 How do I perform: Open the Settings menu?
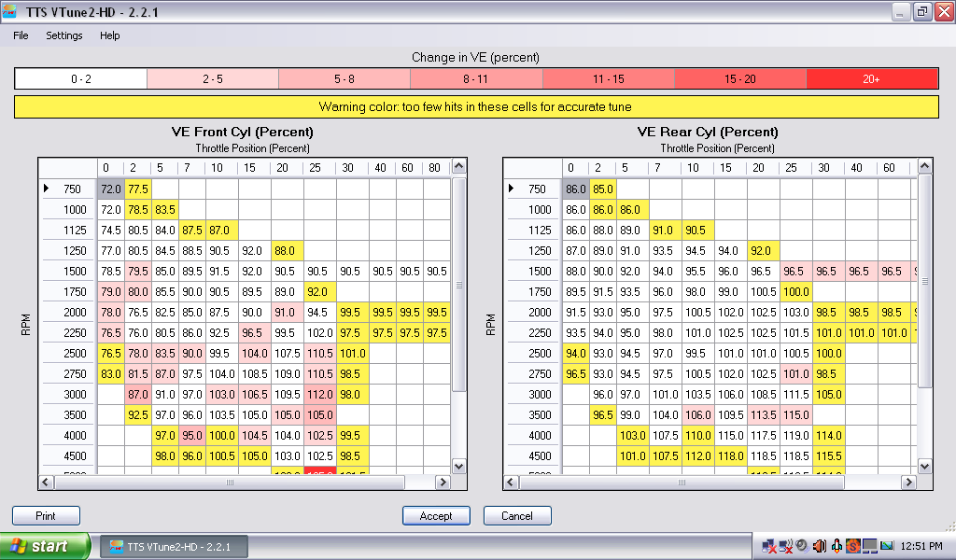click(64, 35)
